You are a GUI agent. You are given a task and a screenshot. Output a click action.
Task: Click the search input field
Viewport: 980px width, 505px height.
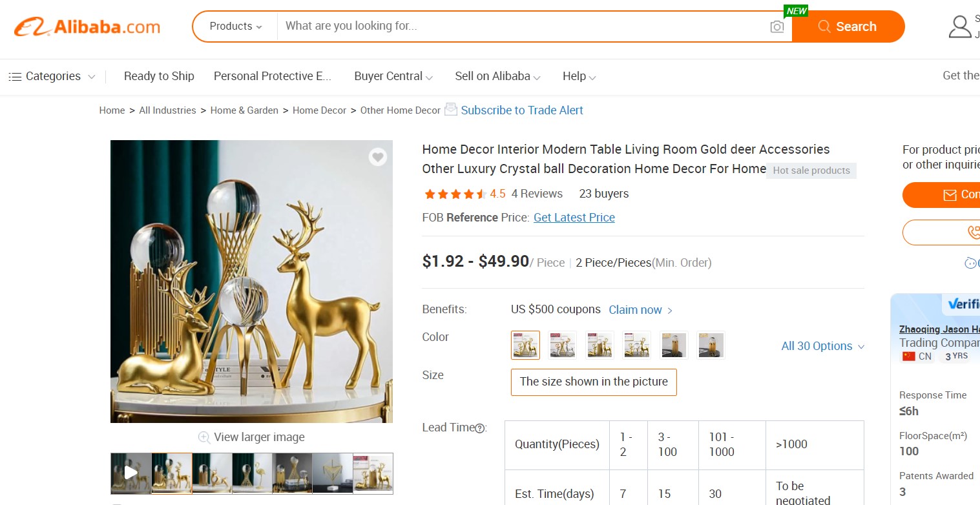click(x=452, y=26)
